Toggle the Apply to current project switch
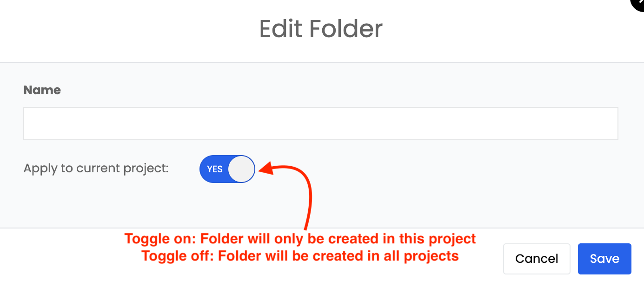The width and height of the screenshot is (644, 287). [227, 169]
